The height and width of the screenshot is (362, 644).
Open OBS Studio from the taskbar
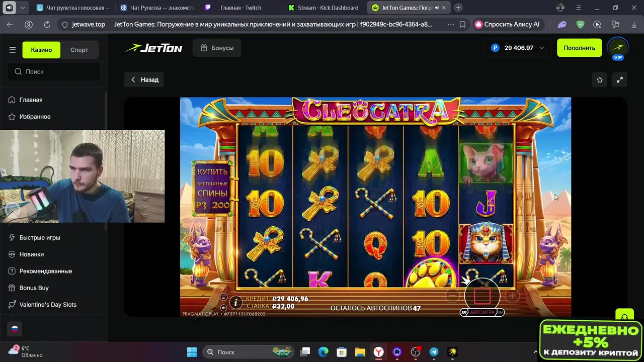pos(416,352)
